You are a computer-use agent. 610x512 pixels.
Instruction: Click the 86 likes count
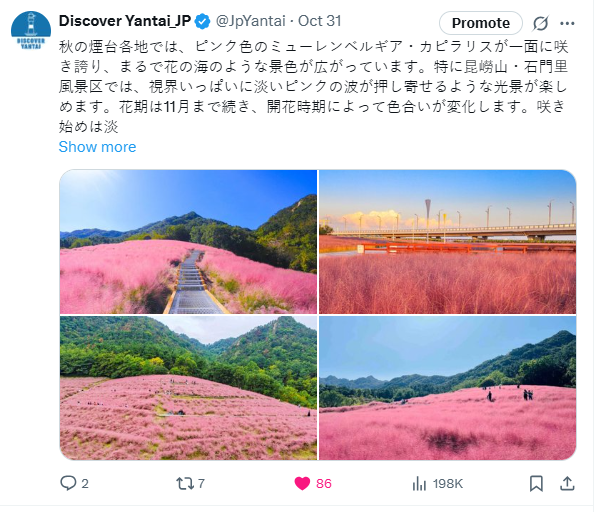(324, 484)
